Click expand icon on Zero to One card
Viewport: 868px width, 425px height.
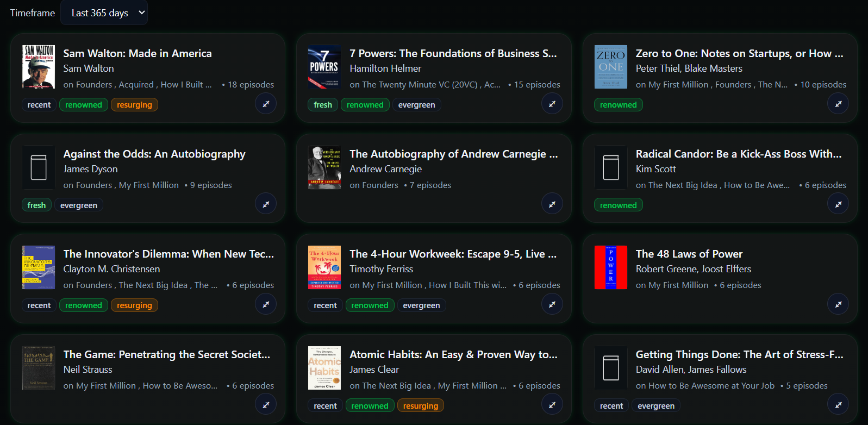838,104
